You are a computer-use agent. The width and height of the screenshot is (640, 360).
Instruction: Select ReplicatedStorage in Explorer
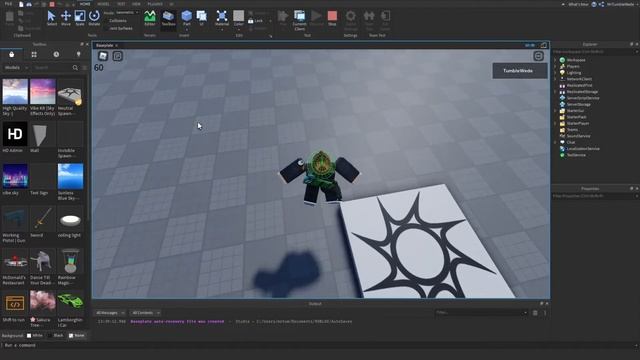point(582,92)
